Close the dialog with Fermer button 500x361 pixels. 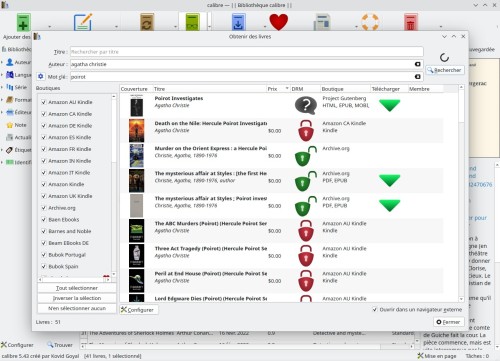pos(449,322)
